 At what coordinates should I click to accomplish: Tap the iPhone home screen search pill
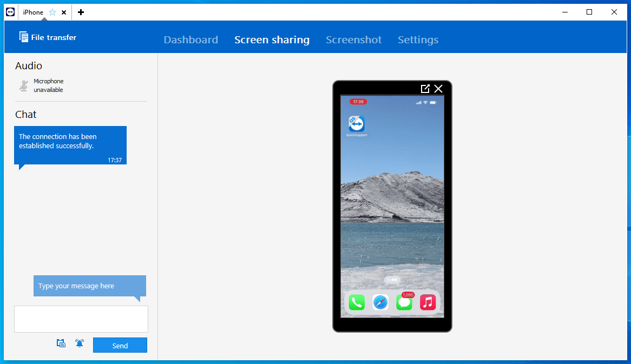(392, 280)
